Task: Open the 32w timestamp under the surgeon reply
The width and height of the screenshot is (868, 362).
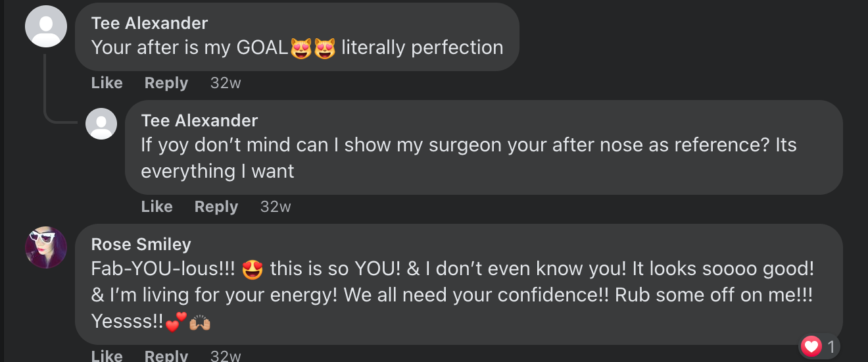Action: tap(276, 207)
